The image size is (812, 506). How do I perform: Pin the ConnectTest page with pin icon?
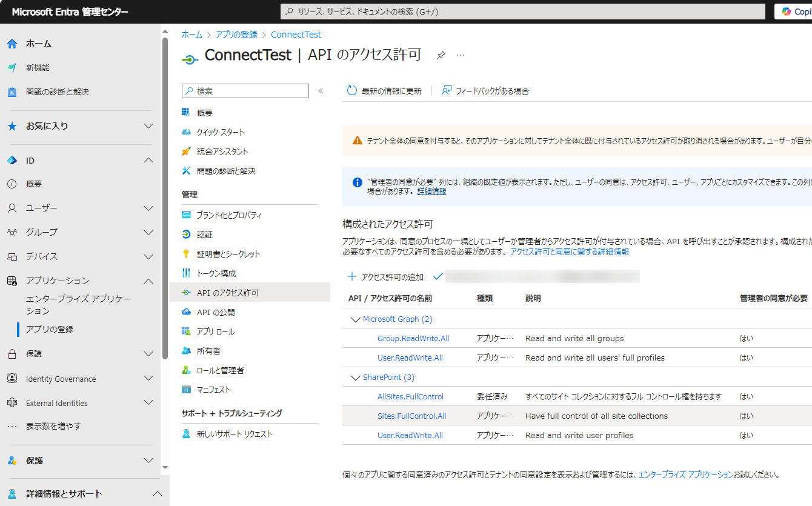click(x=441, y=55)
